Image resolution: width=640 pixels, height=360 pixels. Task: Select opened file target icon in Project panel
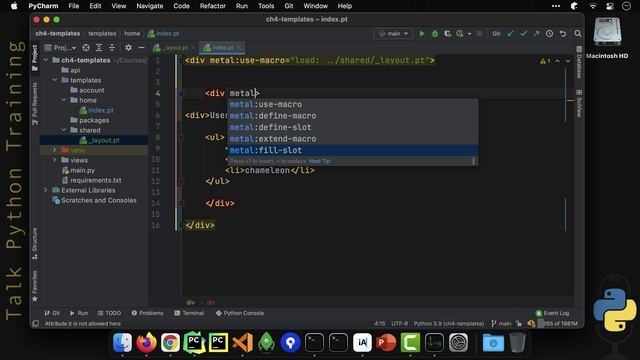(x=86, y=48)
